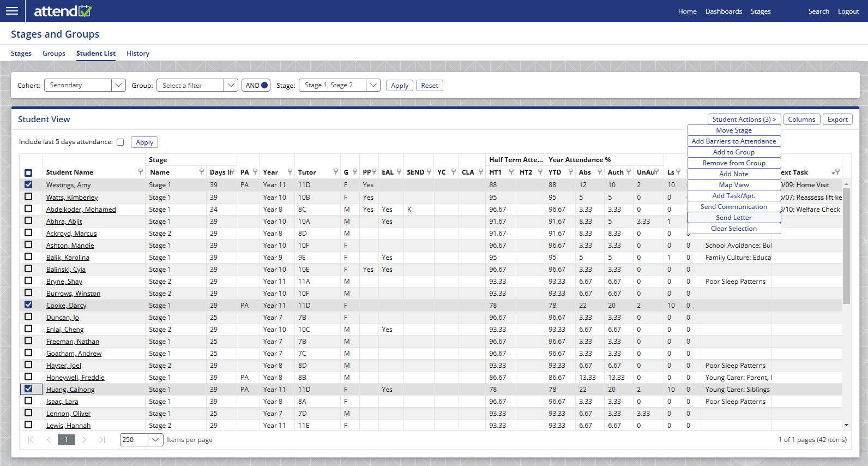Reset the filters
868x466 pixels.
point(430,86)
